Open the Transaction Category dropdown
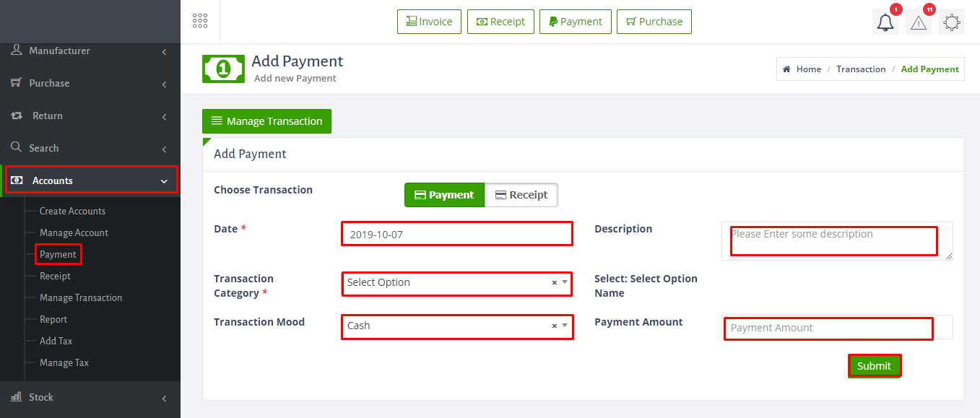The width and height of the screenshot is (980, 418). click(448, 283)
